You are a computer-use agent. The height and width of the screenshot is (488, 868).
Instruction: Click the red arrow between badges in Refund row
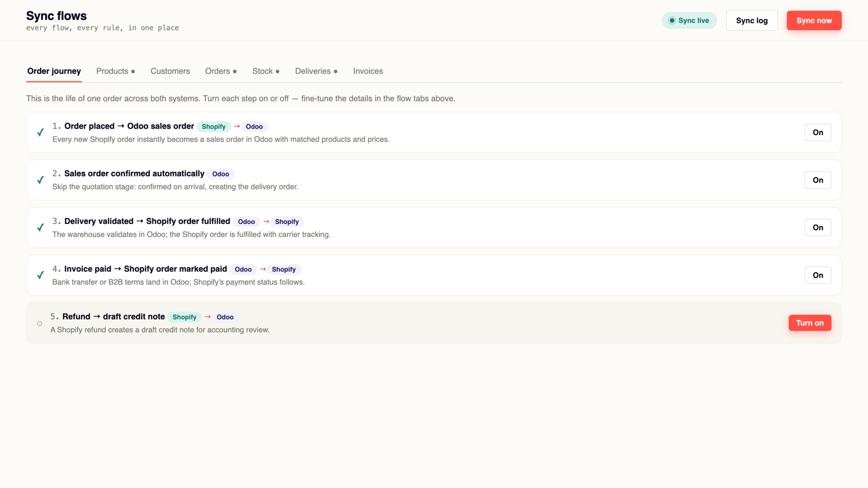coord(208,317)
